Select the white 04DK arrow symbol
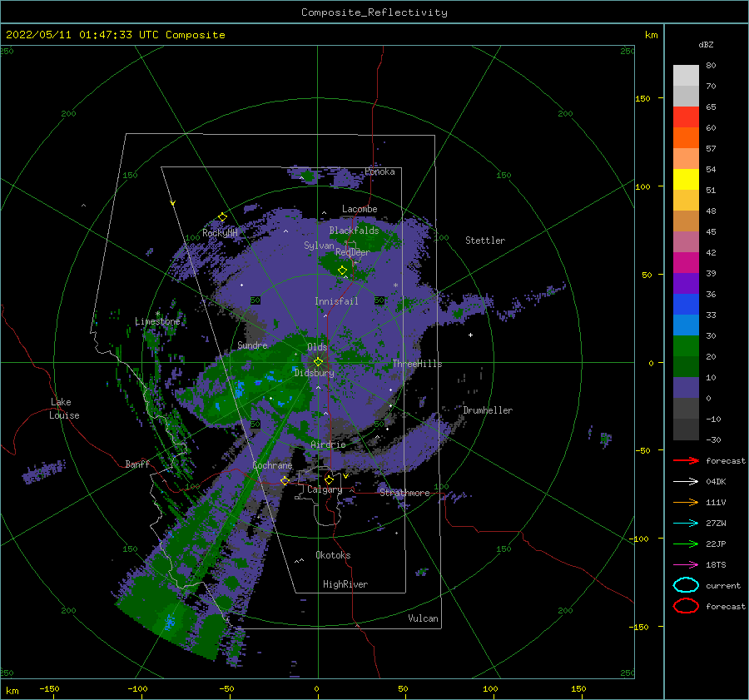This screenshot has width=749, height=700. point(686,482)
